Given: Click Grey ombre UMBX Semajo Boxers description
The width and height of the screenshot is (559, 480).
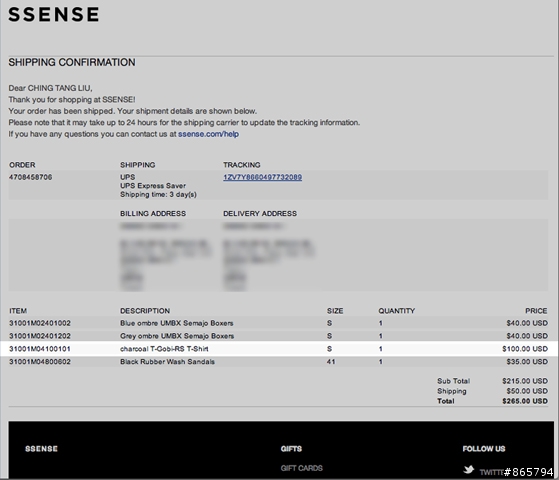Looking at the screenshot, I should 177,336.
